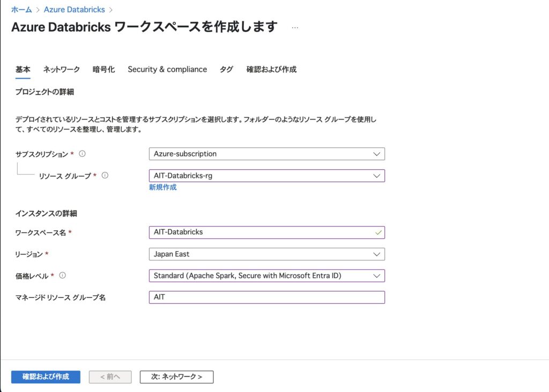Open the Standard pricing tier dropdown

267,276
